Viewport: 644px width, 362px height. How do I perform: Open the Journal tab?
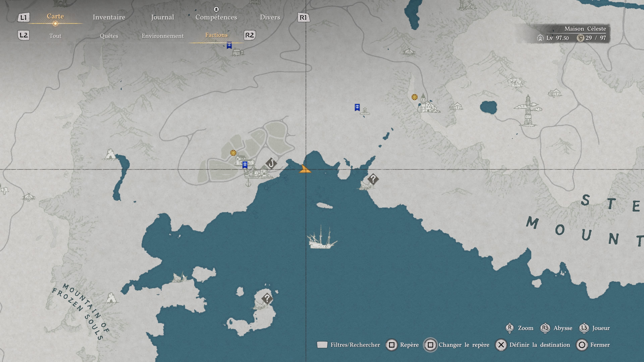163,17
